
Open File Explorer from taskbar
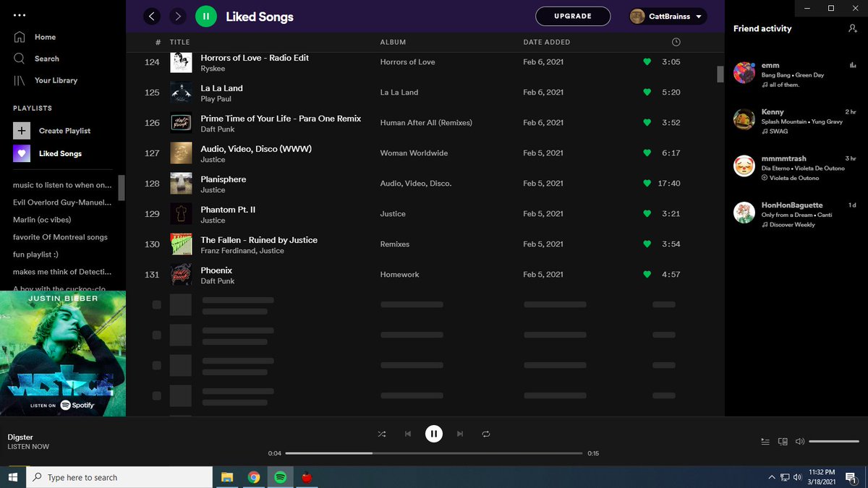pos(227,477)
